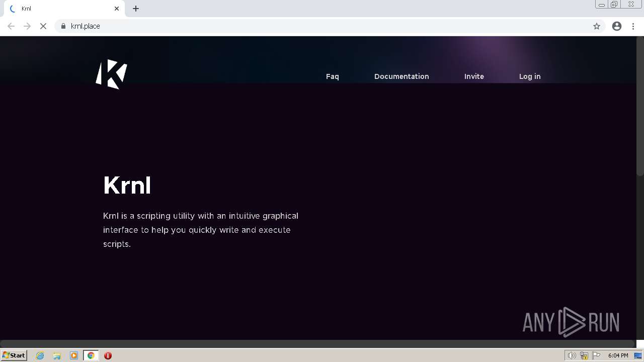Screen dimensions: 644x362
Task: Click the vertical page scrollbar
Action: (x=640, y=106)
